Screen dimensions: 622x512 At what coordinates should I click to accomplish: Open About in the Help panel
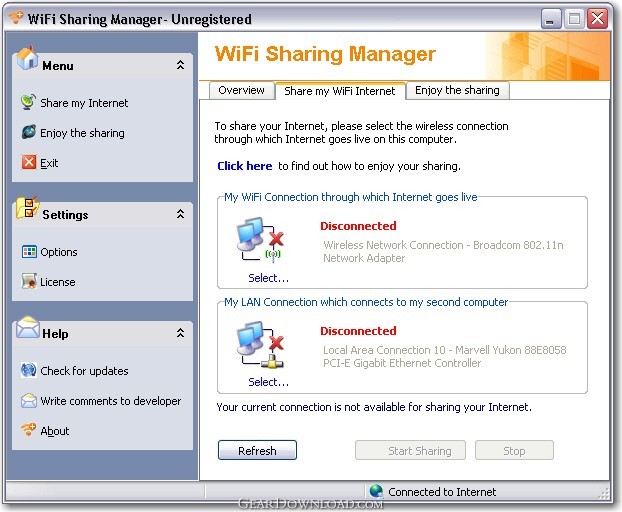click(x=55, y=431)
